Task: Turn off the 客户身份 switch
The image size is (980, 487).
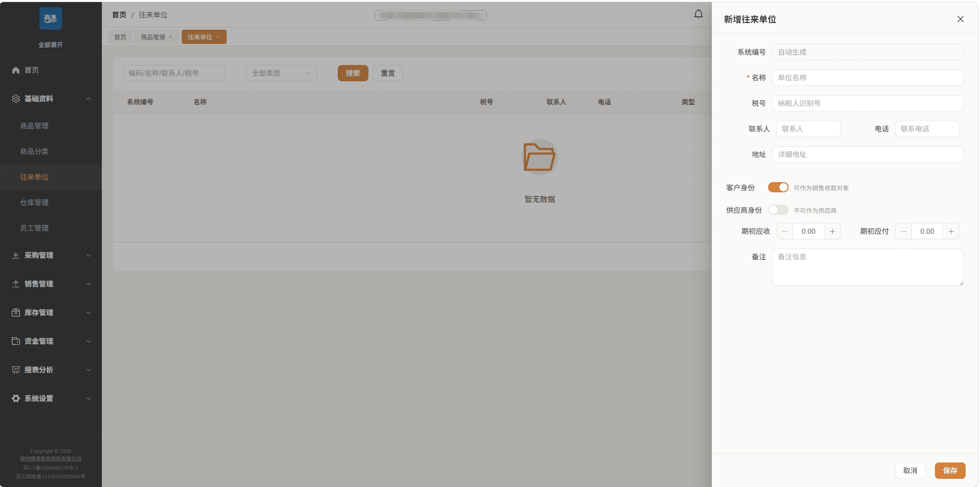Action: [778, 187]
